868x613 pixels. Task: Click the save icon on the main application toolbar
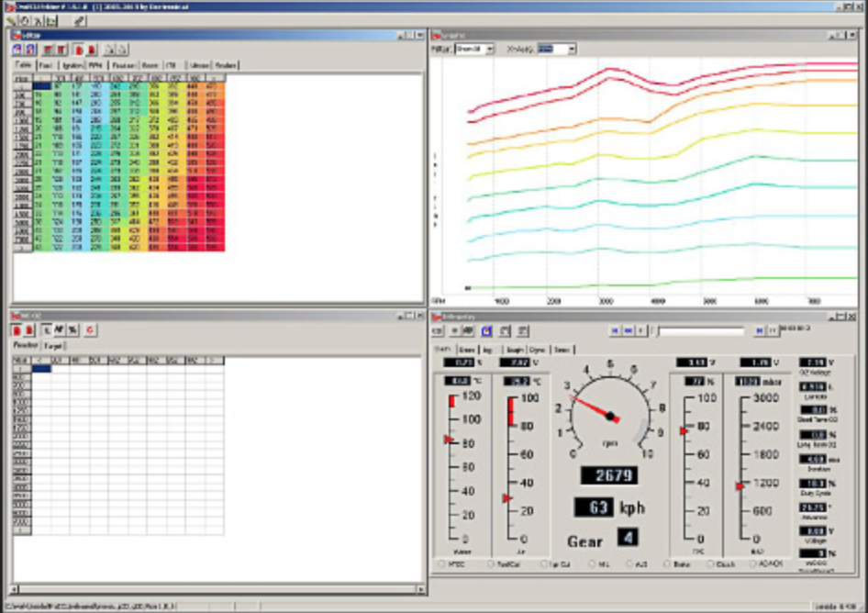point(24,20)
